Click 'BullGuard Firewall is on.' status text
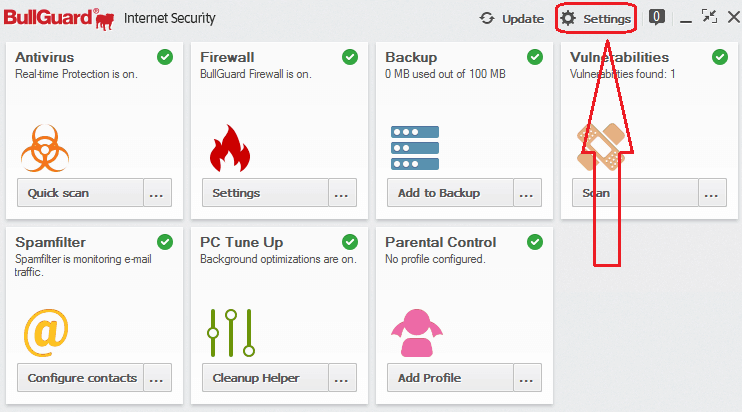Viewport: 742px width, 412px height. click(x=256, y=74)
